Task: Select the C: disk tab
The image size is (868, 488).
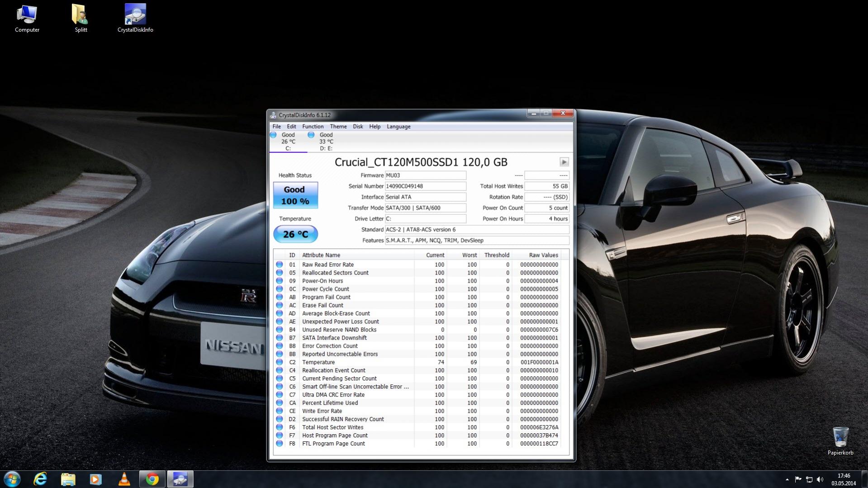Action: (x=288, y=142)
